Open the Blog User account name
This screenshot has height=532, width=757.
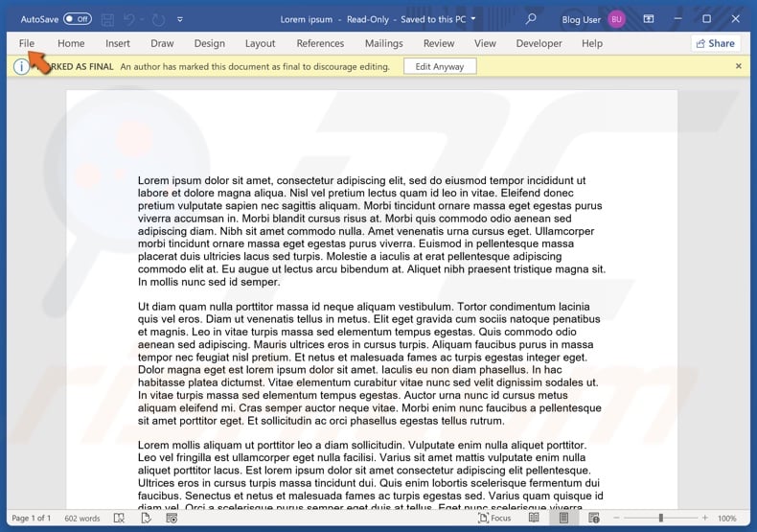click(581, 19)
